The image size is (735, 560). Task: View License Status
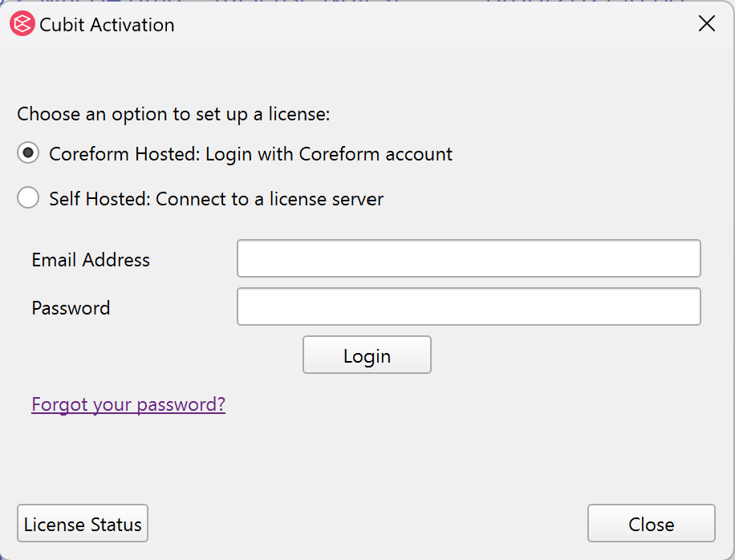click(x=83, y=523)
